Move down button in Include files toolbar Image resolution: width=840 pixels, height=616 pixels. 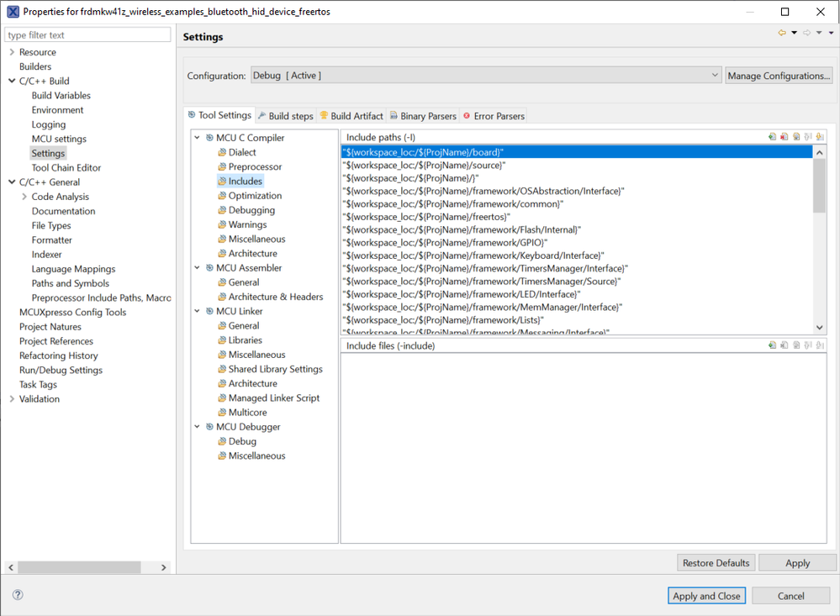[x=820, y=345]
